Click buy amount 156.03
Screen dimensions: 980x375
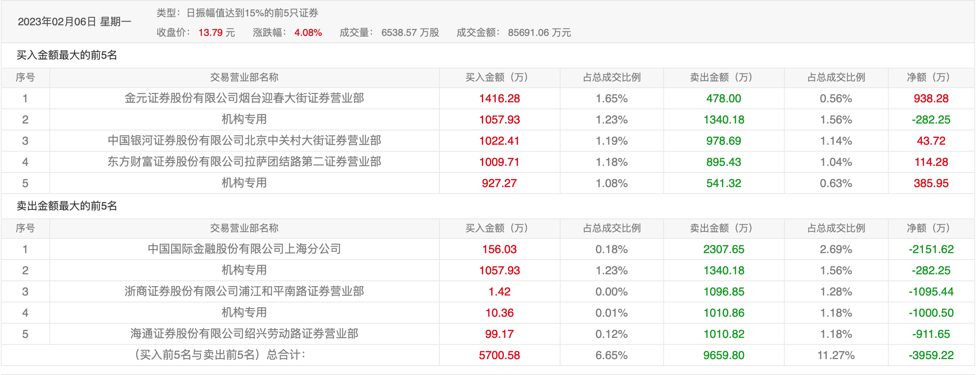499,249
